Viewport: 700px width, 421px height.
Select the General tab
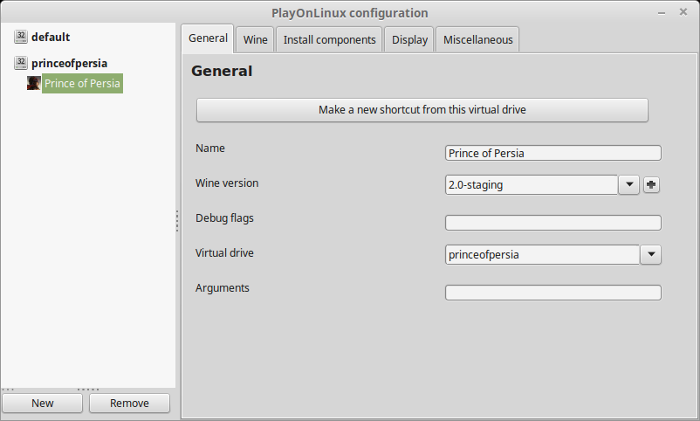(x=208, y=38)
